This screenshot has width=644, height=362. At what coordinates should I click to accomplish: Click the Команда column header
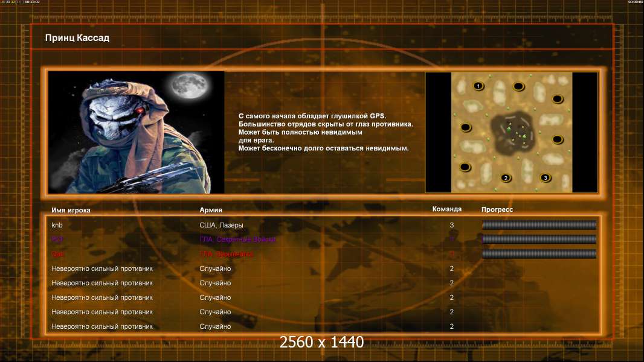(447, 209)
